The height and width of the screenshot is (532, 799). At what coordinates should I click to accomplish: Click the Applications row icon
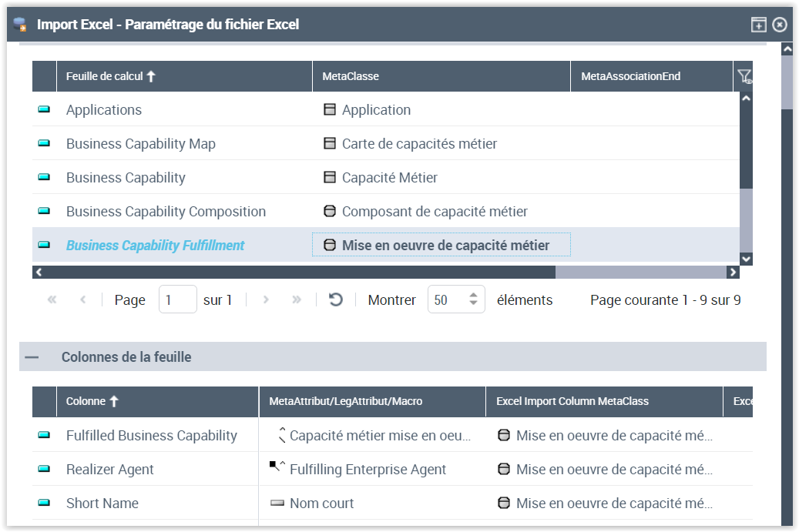point(44,109)
